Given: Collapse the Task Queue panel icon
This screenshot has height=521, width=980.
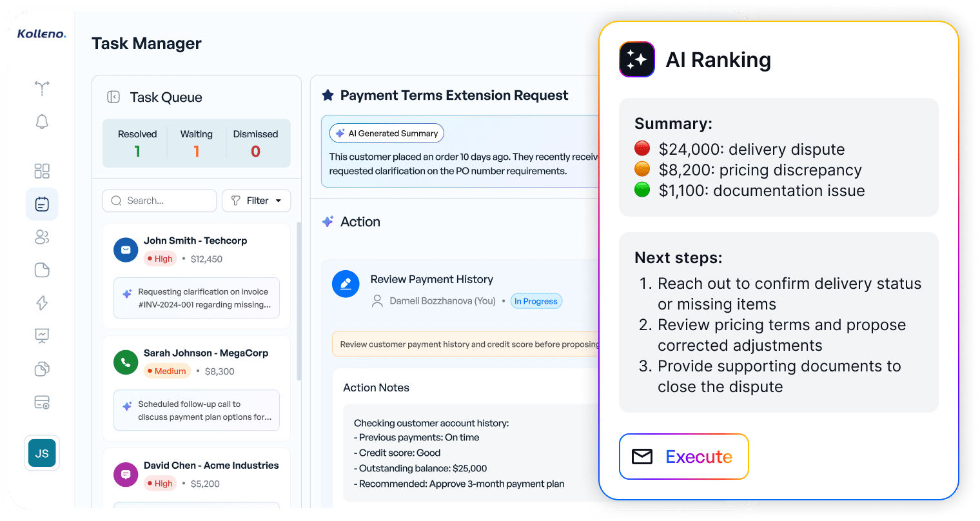Looking at the screenshot, I should (x=113, y=97).
